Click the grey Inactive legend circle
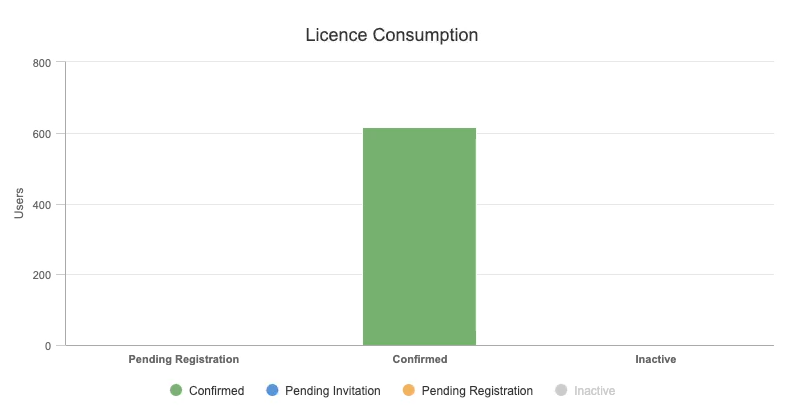 [x=561, y=390]
